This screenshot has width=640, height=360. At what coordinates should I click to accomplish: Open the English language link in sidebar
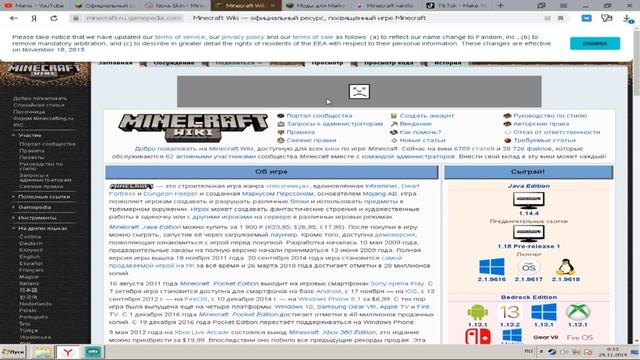(29, 257)
